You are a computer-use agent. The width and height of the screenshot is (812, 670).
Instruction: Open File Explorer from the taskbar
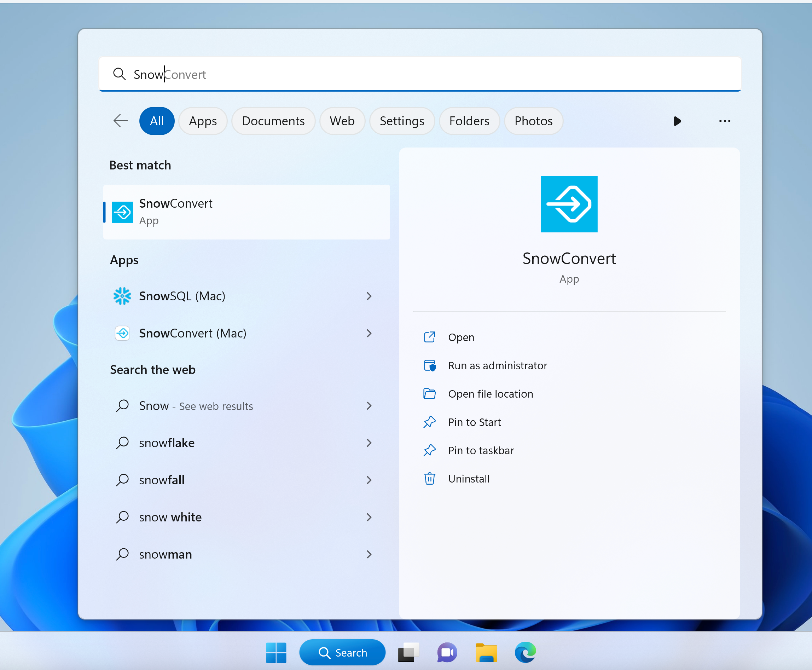click(x=487, y=652)
